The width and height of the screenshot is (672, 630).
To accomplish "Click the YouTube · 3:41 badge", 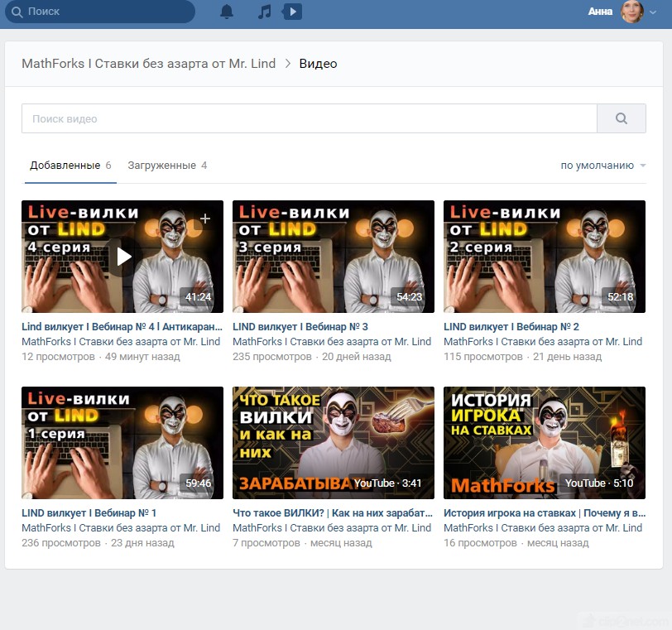I will click(x=387, y=483).
